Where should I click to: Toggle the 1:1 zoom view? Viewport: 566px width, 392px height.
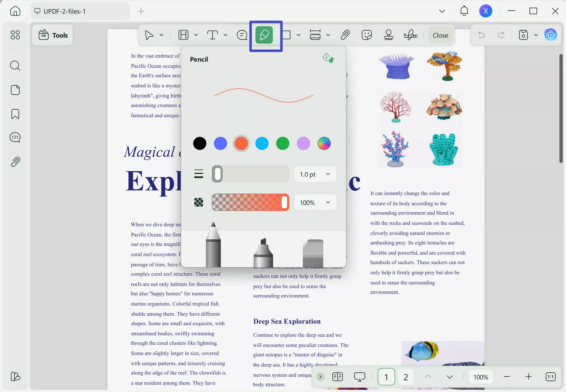point(550,377)
